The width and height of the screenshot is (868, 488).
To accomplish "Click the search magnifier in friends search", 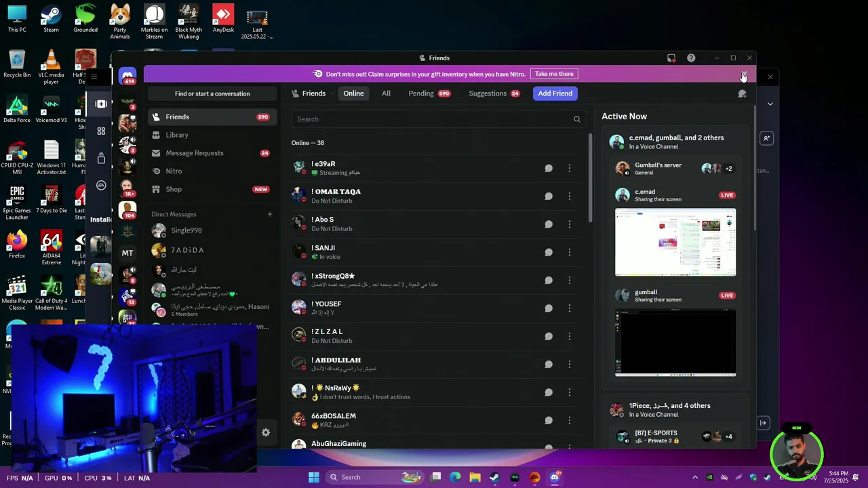I will [577, 119].
